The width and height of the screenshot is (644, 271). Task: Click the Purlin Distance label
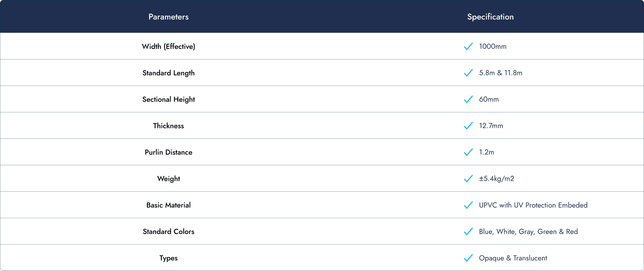[x=169, y=152]
